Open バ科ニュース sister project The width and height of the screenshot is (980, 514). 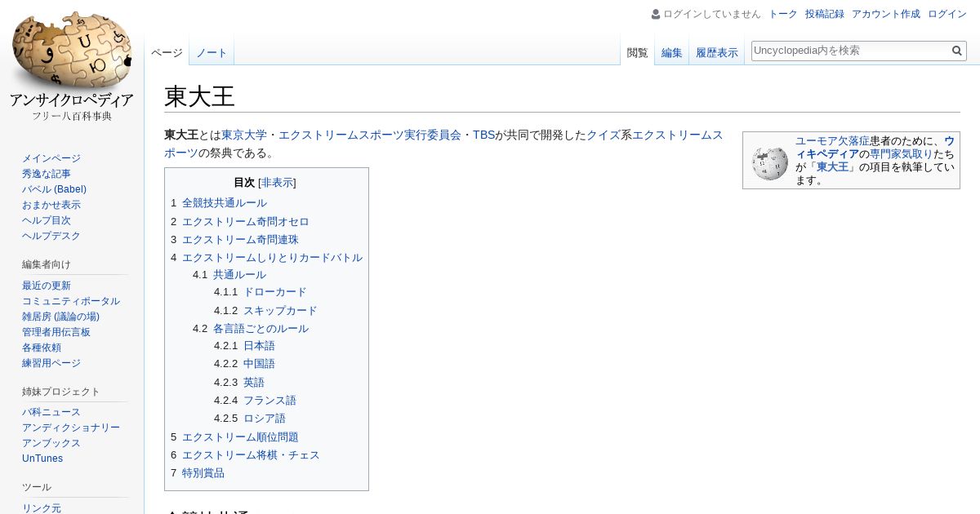click(x=51, y=412)
